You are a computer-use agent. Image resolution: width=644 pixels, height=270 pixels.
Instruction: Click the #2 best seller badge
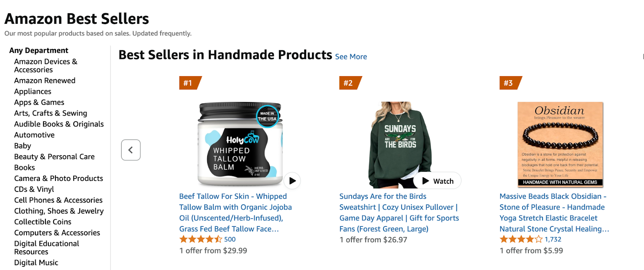348,83
